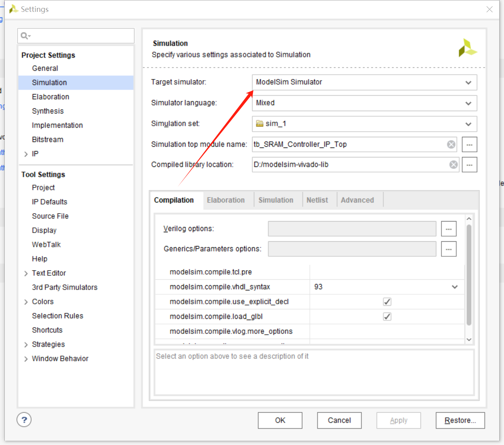
Task: Expand the Window Behavior tree node
Action: 26,359
